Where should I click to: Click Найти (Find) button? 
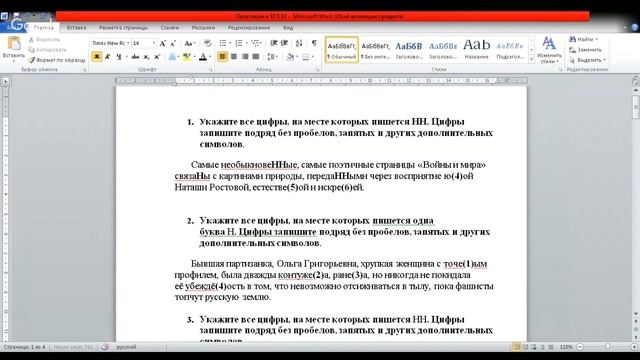click(584, 39)
